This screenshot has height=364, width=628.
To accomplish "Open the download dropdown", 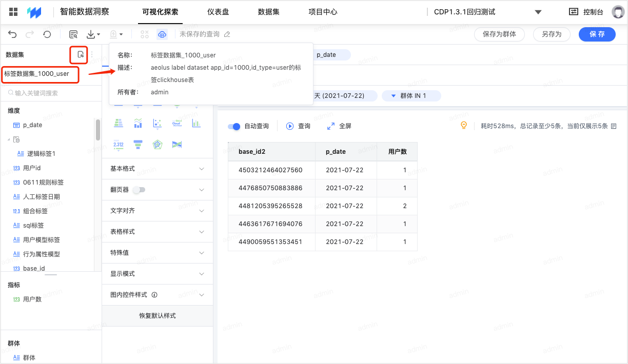I will [x=93, y=34].
